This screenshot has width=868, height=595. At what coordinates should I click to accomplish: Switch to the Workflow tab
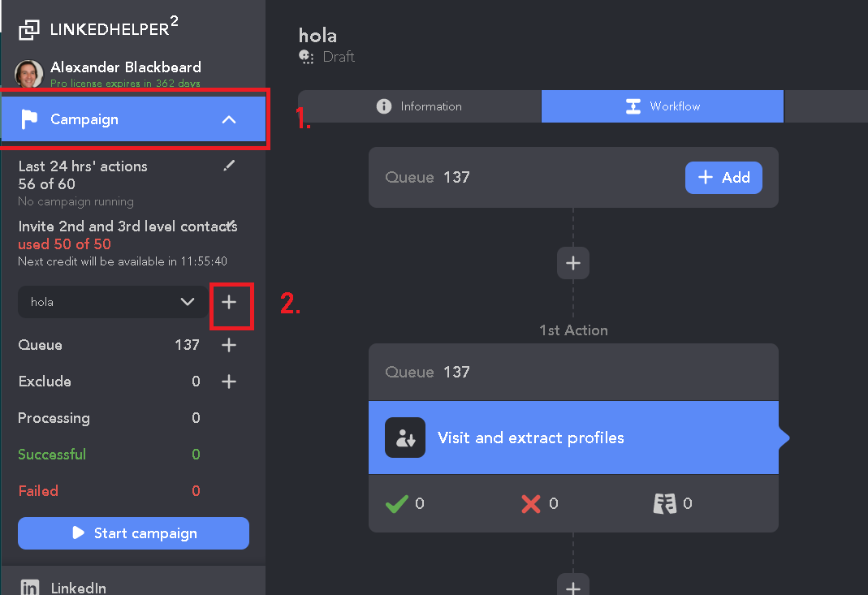[663, 106]
